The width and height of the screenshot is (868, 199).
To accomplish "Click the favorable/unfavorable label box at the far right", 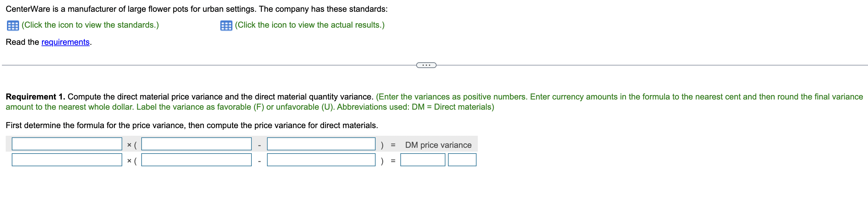I will (462, 160).
